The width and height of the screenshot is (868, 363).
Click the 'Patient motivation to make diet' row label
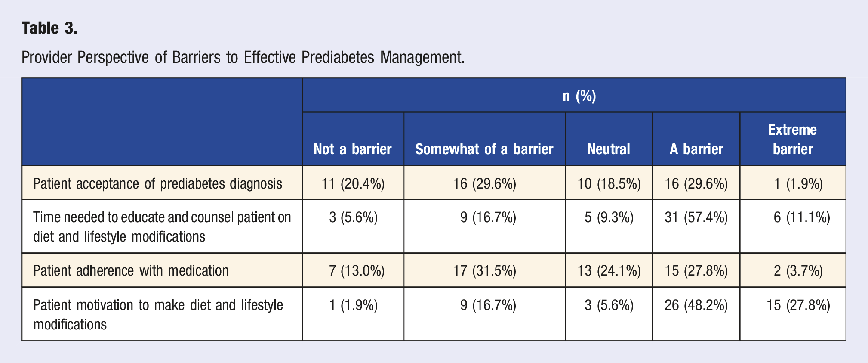coord(158,314)
